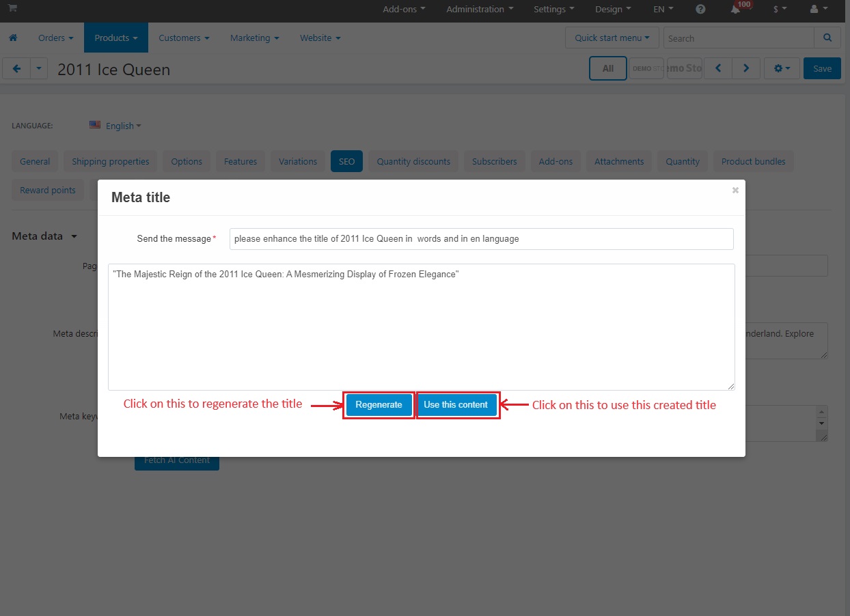The width and height of the screenshot is (850, 616).
Task: Open the Administration menu
Action: tap(480, 10)
